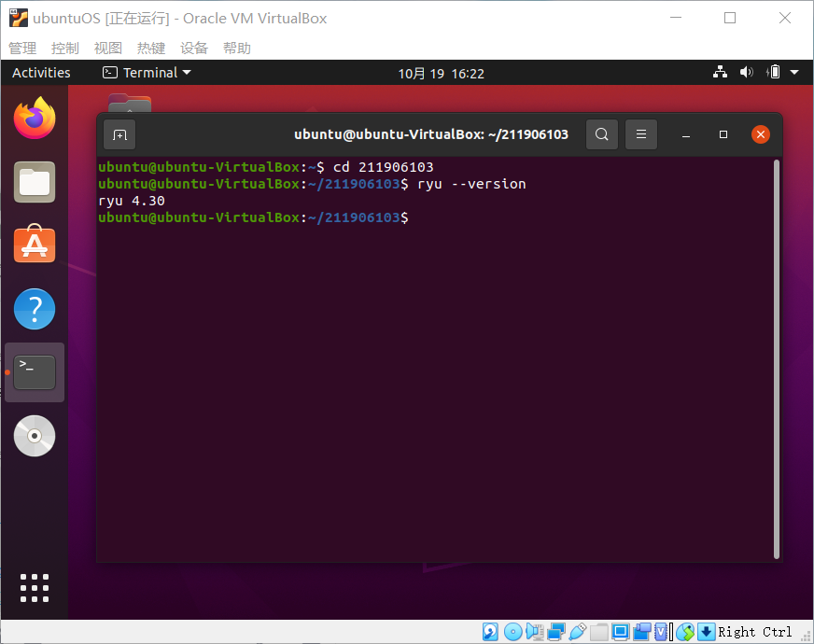Select the "ryu 4.30" output line

132,201
